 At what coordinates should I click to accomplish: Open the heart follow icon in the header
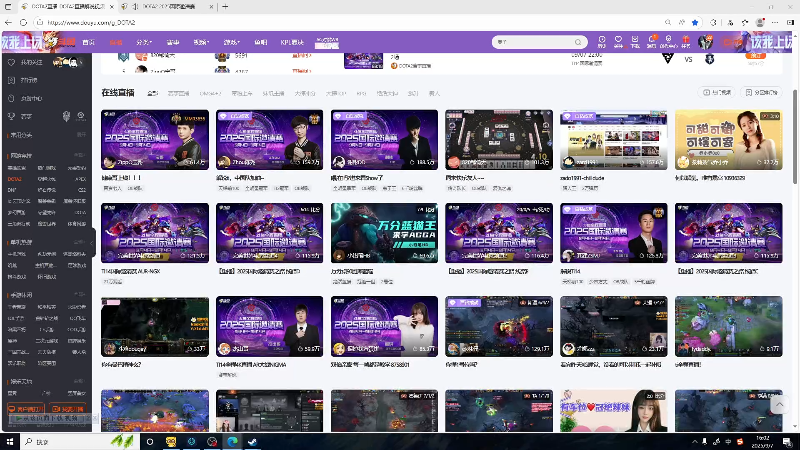(x=618, y=41)
